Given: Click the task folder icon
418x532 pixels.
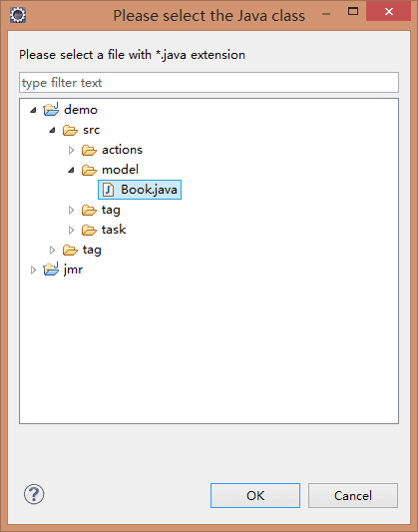Looking at the screenshot, I should tap(89, 230).
